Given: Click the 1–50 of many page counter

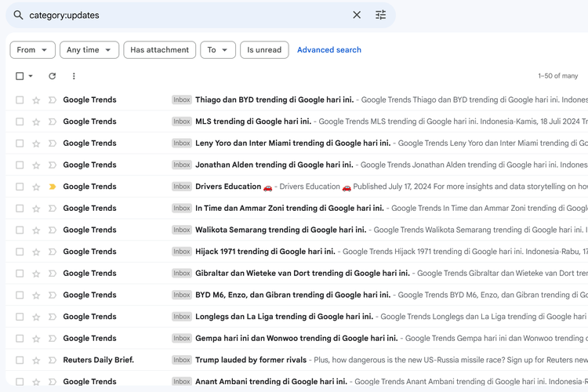Looking at the screenshot, I should [x=558, y=76].
